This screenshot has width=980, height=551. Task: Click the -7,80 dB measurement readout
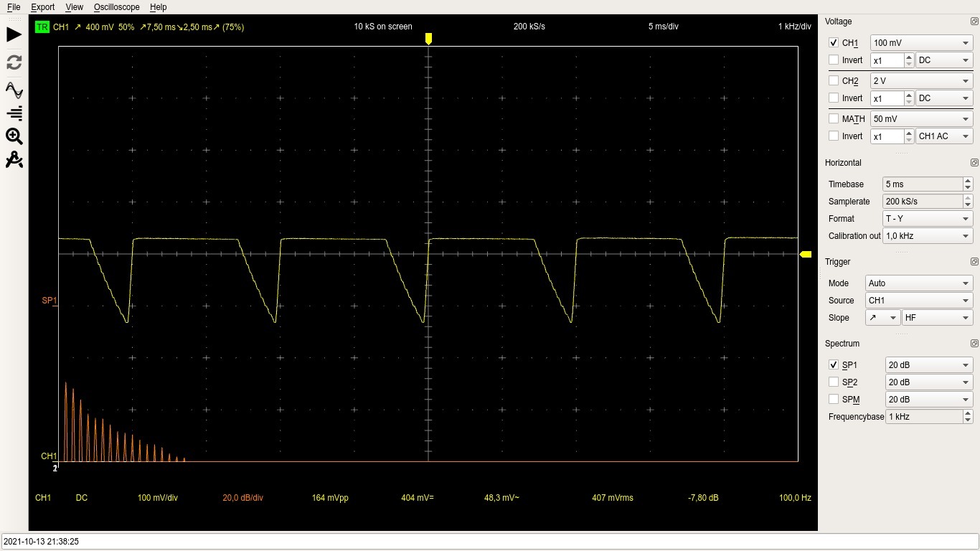[x=703, y=498]
